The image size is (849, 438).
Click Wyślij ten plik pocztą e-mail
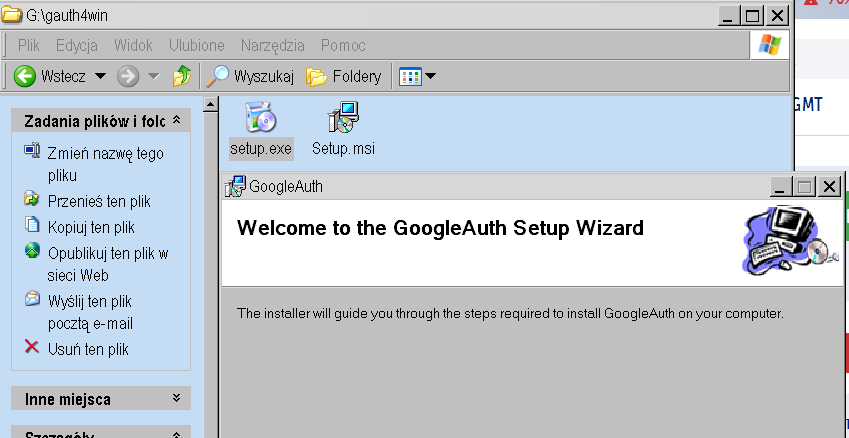(x=90, y=312)
